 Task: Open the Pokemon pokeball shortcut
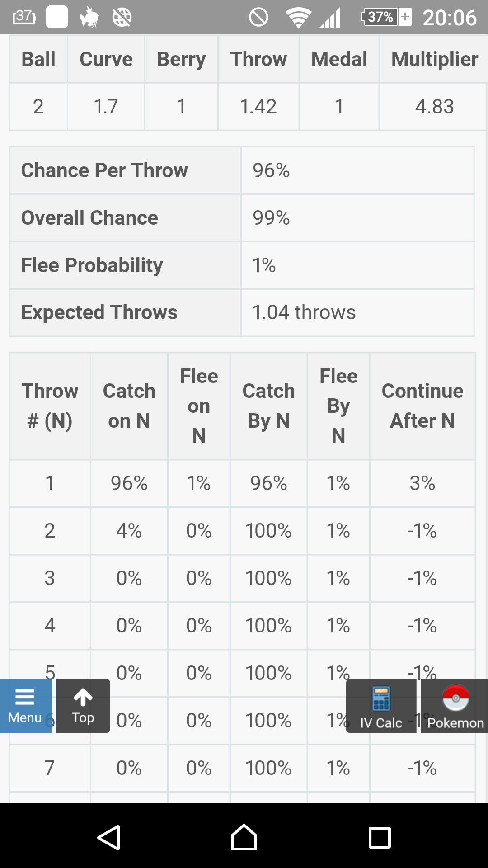pos(455,706)
